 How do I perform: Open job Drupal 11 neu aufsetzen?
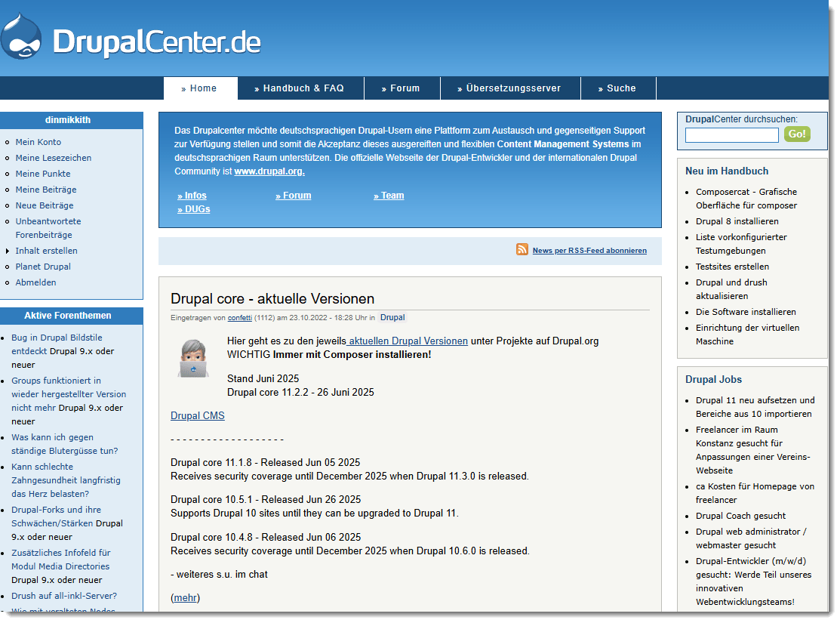pyautogui.click(x=755, y=407)
